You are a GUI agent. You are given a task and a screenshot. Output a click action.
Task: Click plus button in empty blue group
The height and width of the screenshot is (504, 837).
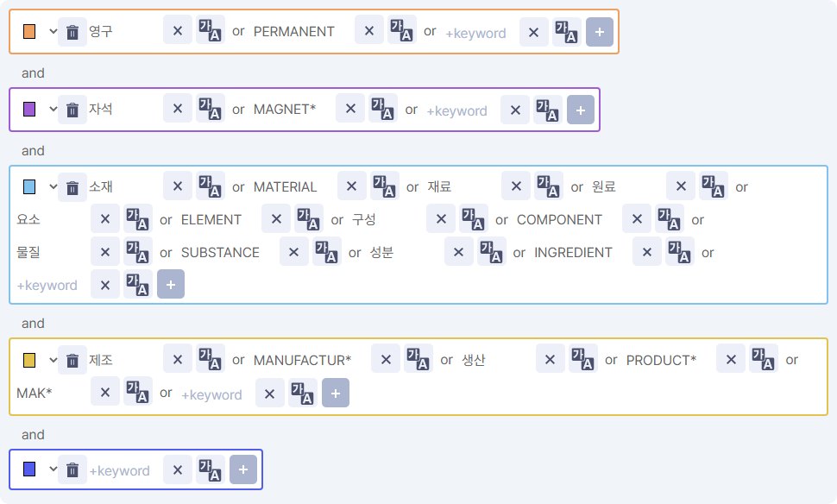coord(243,469)
